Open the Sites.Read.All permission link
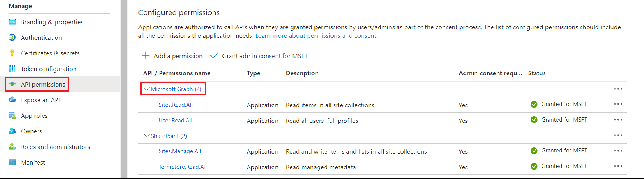Image resolution: width=644 pixels, height=179 pixels. click(176, 105)
